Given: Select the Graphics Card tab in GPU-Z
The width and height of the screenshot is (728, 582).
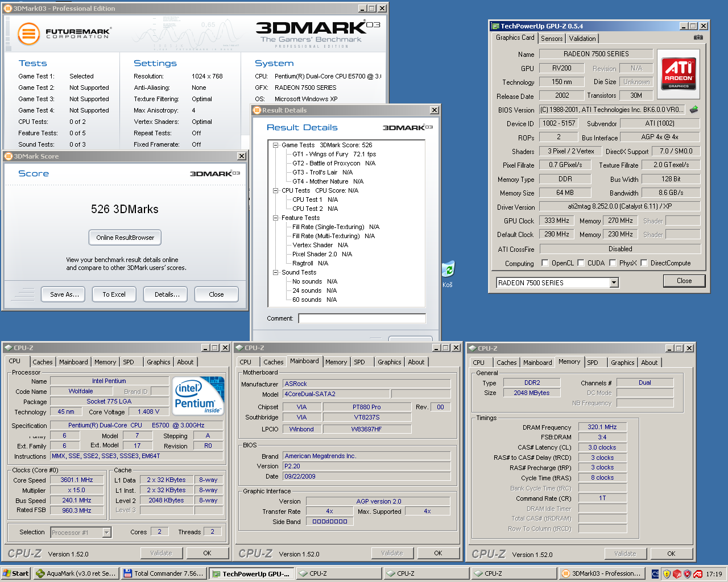Looking at the screenshot, I should pos(515,38).
